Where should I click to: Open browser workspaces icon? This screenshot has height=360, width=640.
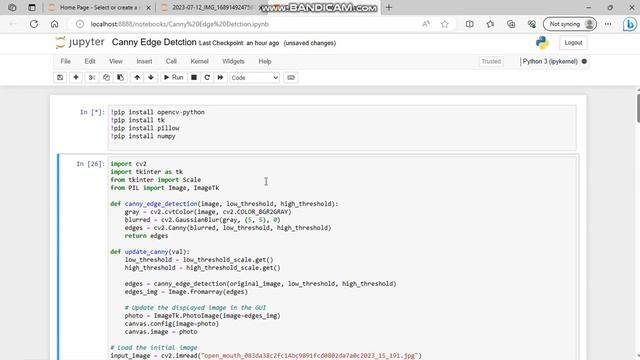coord(12,7)
